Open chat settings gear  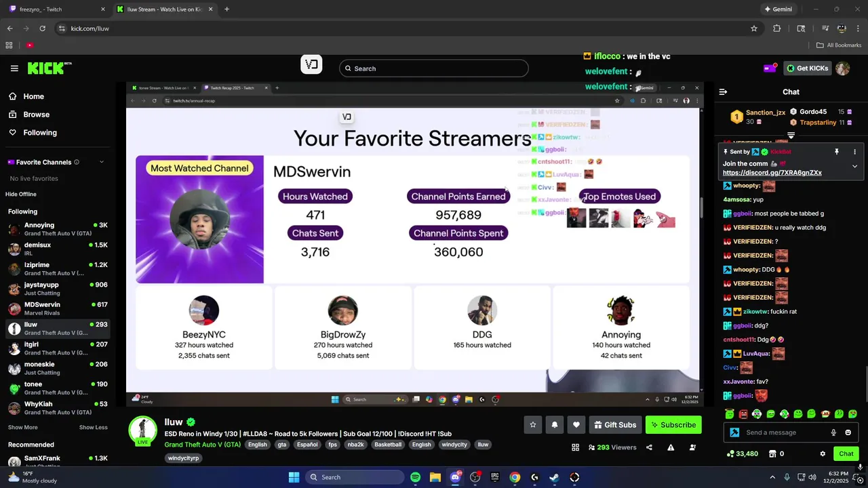pyautogui.click(x=823, y=453)
